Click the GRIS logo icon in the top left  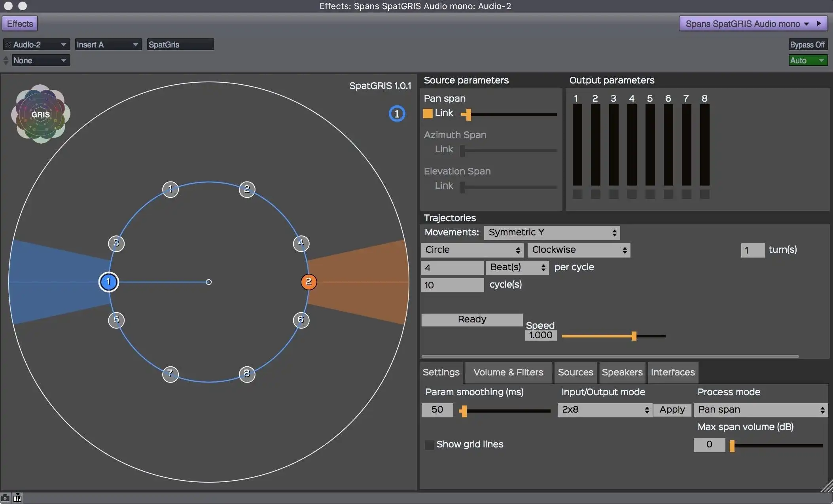tap(40, 114)
